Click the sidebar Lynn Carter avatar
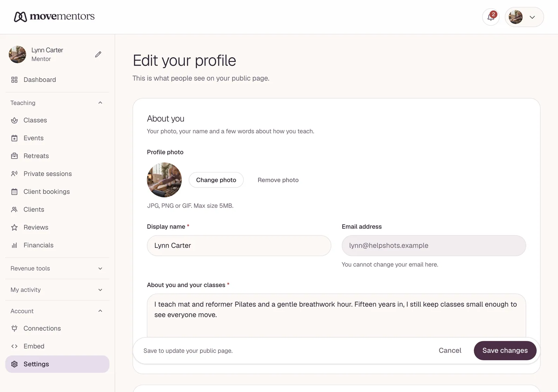This screenshot has width=558, height=392. pyautogui.click(x=17, y=54)
